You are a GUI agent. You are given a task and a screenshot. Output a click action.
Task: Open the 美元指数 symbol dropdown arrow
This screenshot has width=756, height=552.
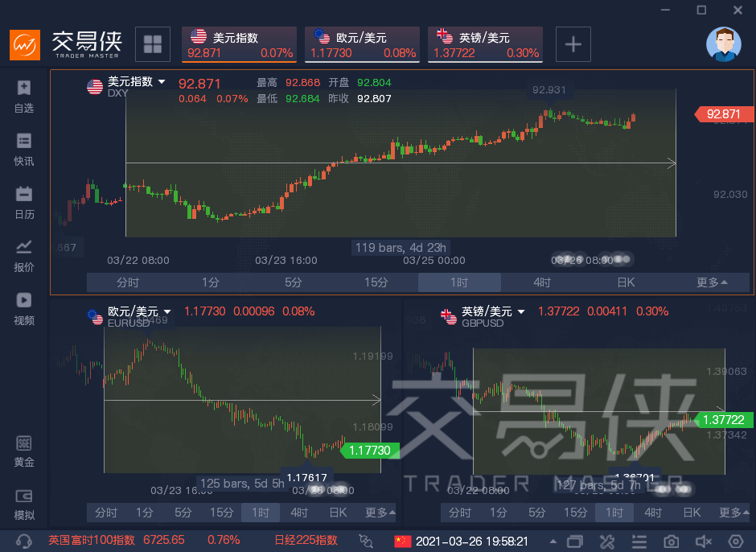point(162,82)
